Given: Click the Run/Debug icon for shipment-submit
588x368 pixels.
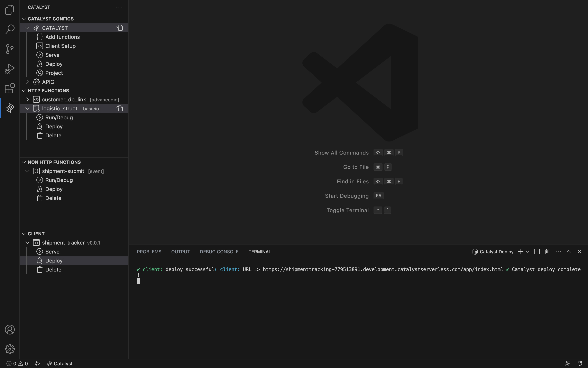Looking at the screenshot, I should pos(39,180).
